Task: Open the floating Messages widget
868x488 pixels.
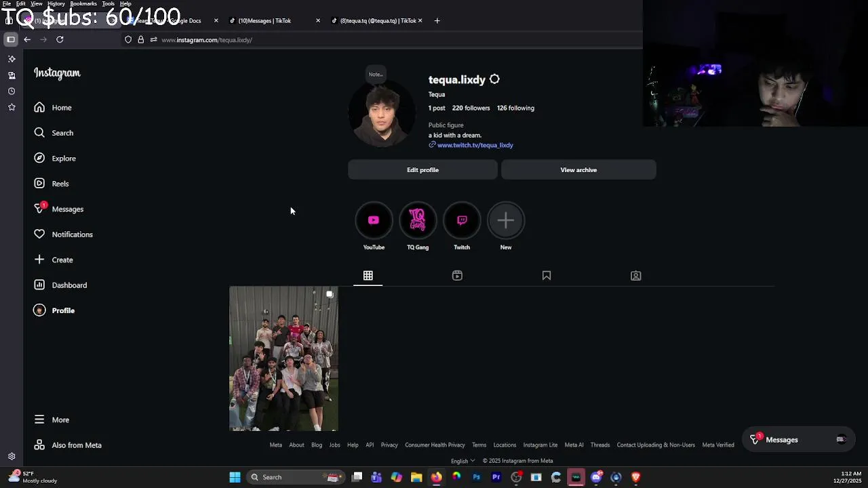Action: [799, 440]
